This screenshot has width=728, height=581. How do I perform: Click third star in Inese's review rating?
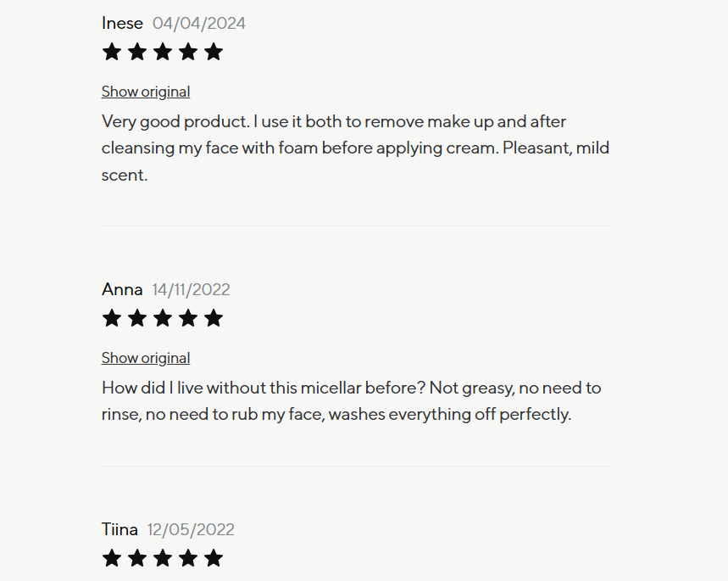pos(163,52)
